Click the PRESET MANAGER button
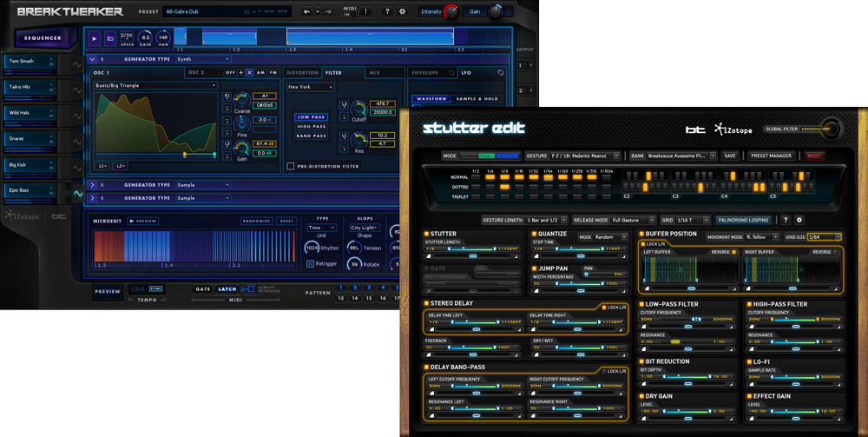Viewport: 868px width, 437px height. 772,156
